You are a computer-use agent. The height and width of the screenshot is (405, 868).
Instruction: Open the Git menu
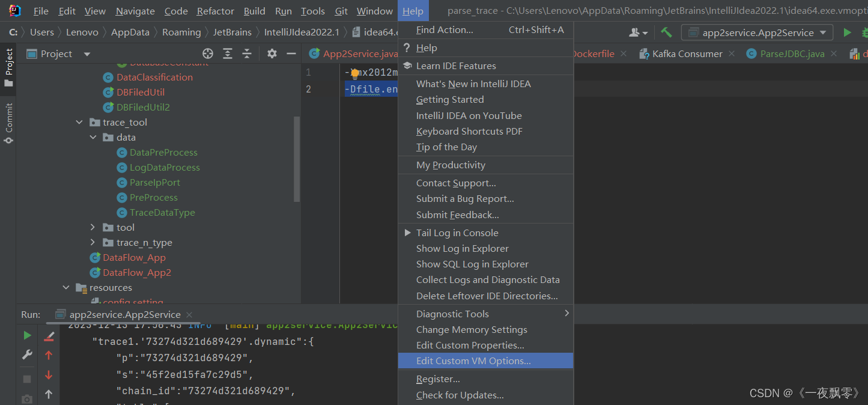coord(341,11)
